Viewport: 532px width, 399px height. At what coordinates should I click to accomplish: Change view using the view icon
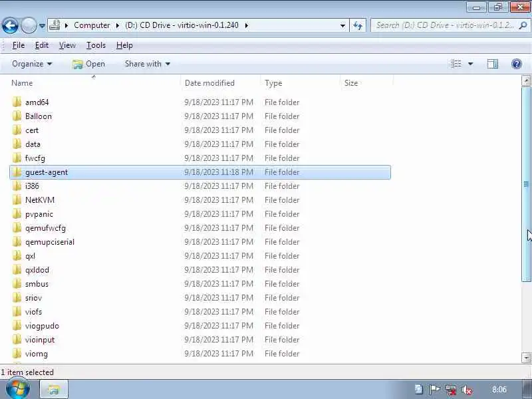tap(456, 64)
